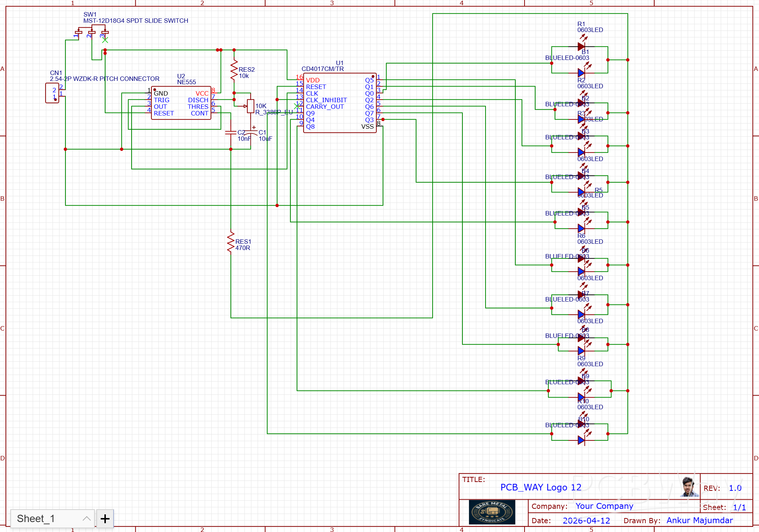Click the VSS pin label on U1
The height and width of the screenshot is (532, 759).
[367, 126]
